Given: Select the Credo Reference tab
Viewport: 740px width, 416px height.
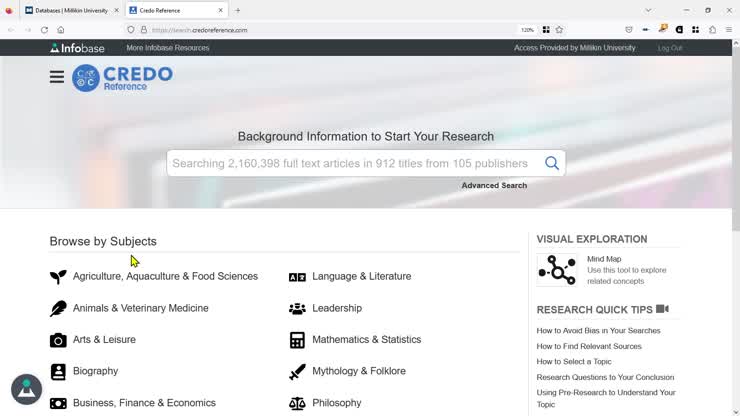Looking at the screenshot, I should pos(177,10).
